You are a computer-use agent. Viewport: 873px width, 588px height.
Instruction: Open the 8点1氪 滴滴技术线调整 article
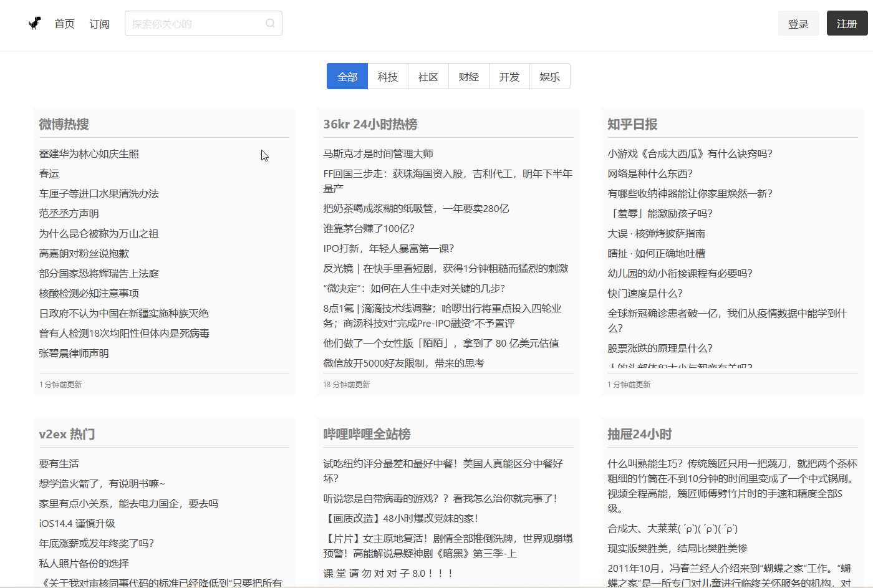[443, 316]
